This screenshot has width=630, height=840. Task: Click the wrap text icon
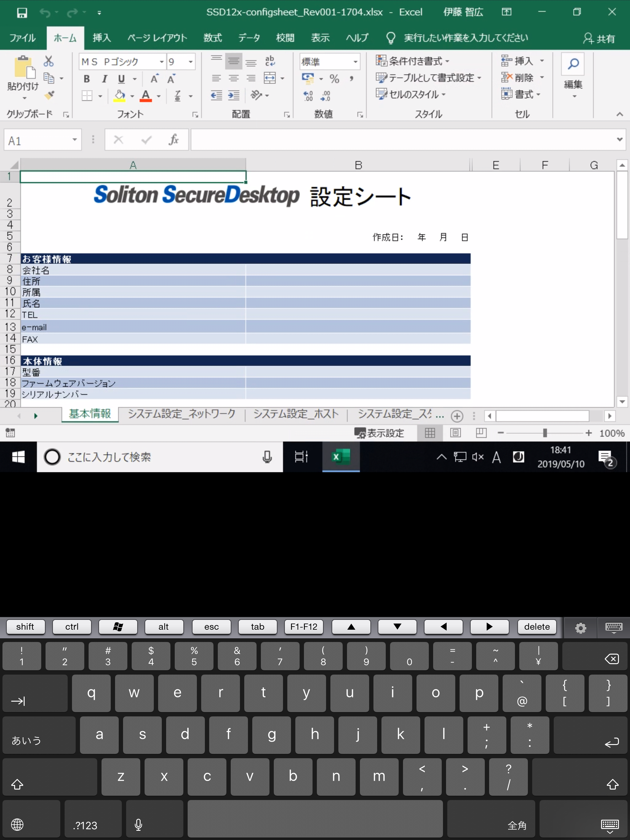(x=270, y=61)
